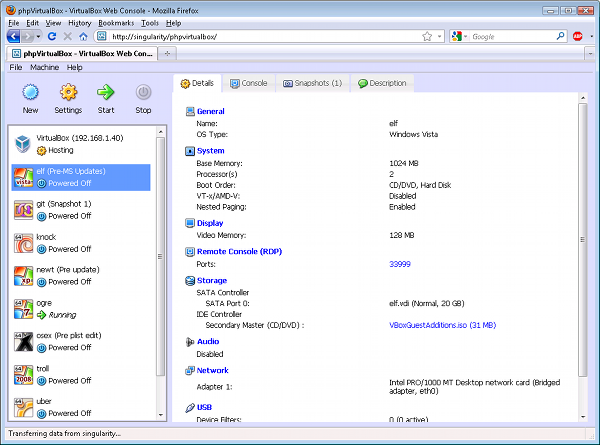Click the Firefox home icon
Viewport: 600px width, 445px height.
point(83,36)
